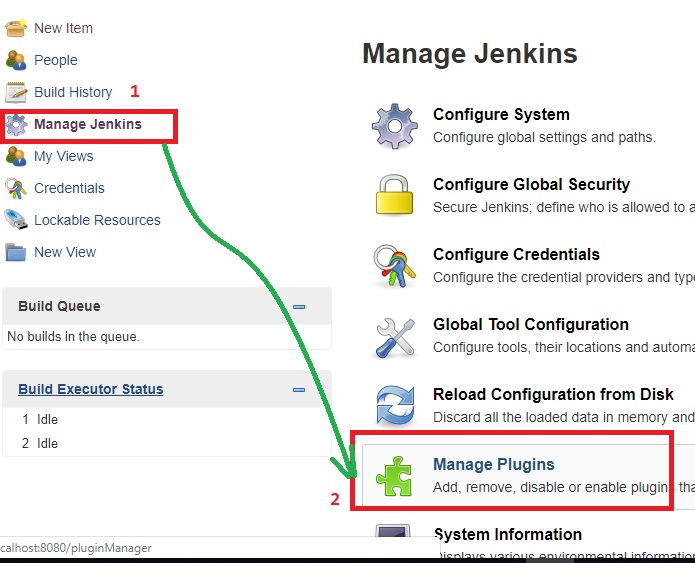This screenshot has width=695, height=563.
Task: Click 'Discard all the loaded data' description
Action: [x=564, y=418]
